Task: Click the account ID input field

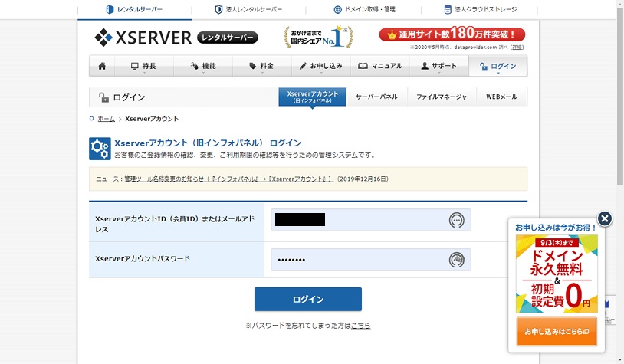Action: (x=370, y=220)
